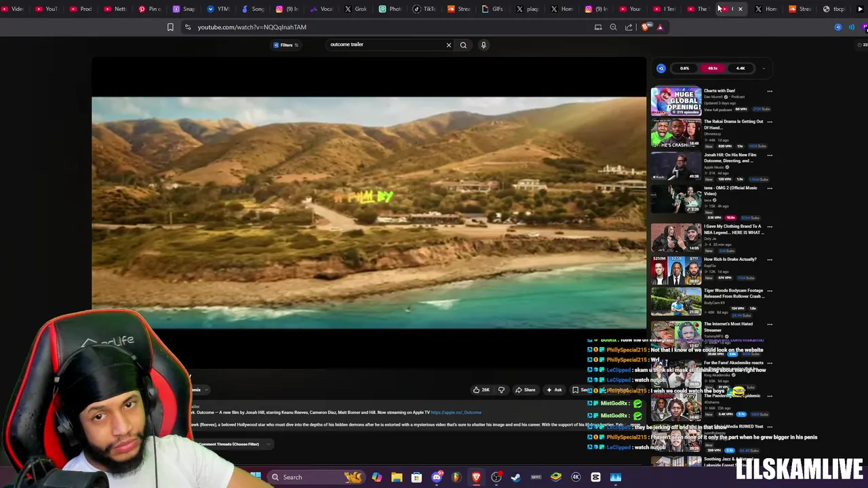The width and height of the screenshot is (868, 488).
Task: Click the blue IQ icon in stats bar
Action: coord(661,68)
